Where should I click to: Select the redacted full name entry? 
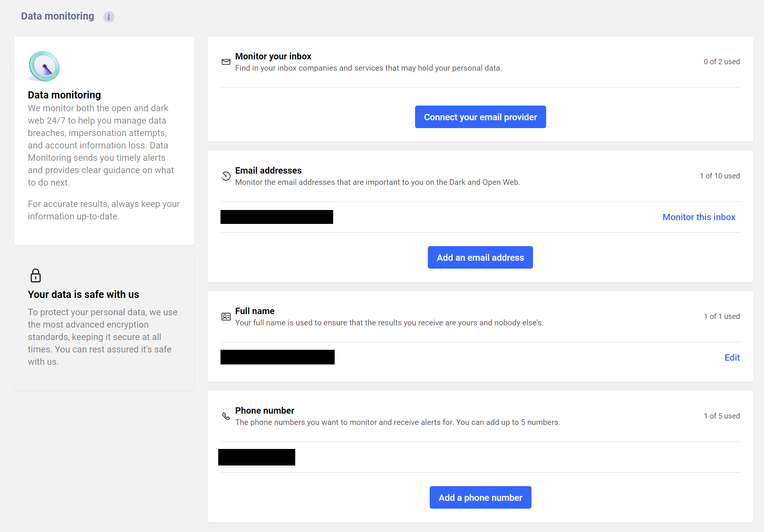tap(277, 357)
